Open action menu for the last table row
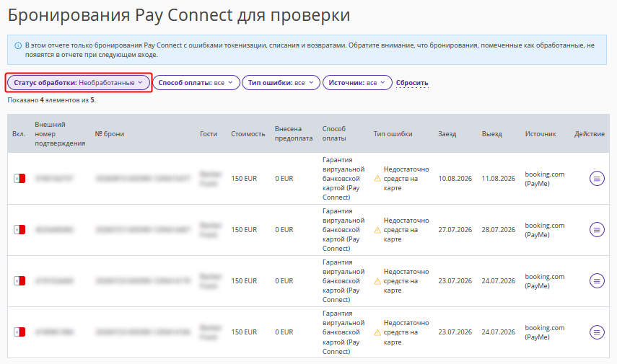Image resolution: width=617 pixels, height=364 pixels. pos(597,332)
